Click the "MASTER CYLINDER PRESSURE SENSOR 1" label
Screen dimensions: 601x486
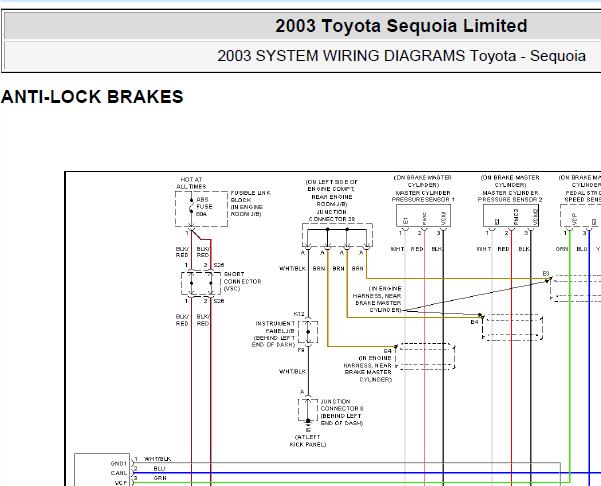click(423, 196)
